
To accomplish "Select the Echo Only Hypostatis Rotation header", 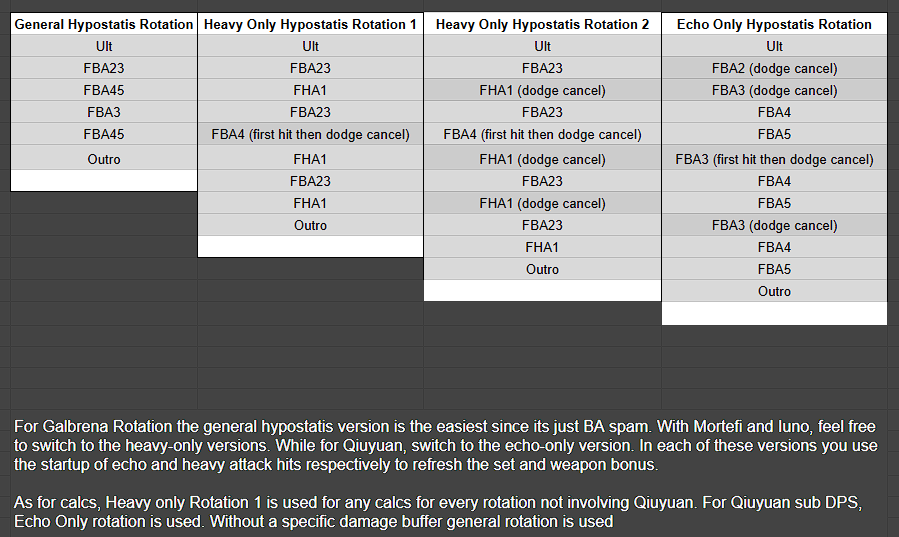I will click(x=774, y=24).
